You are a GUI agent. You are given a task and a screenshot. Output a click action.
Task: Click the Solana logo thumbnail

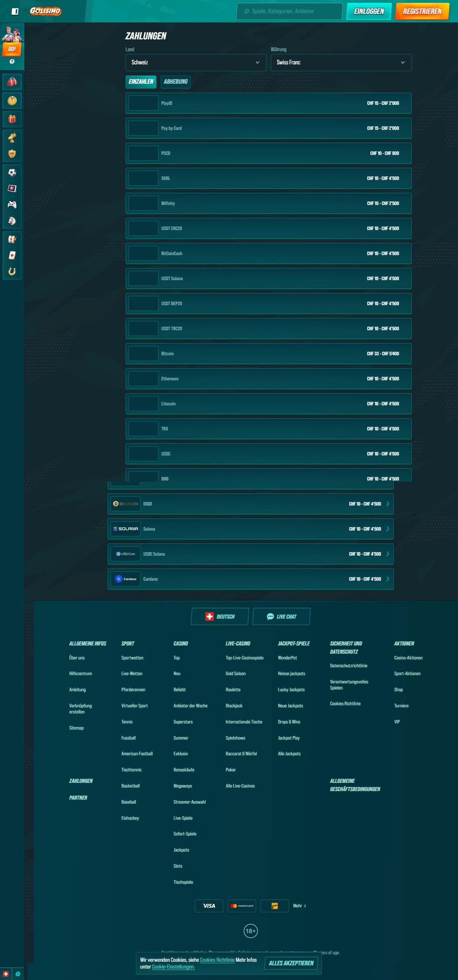(x=126, y=529)
